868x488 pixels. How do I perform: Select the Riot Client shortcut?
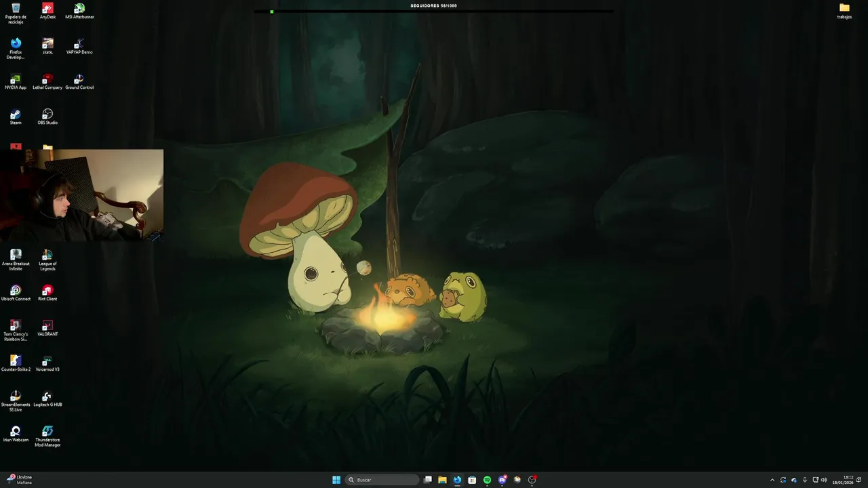point(47,293)
